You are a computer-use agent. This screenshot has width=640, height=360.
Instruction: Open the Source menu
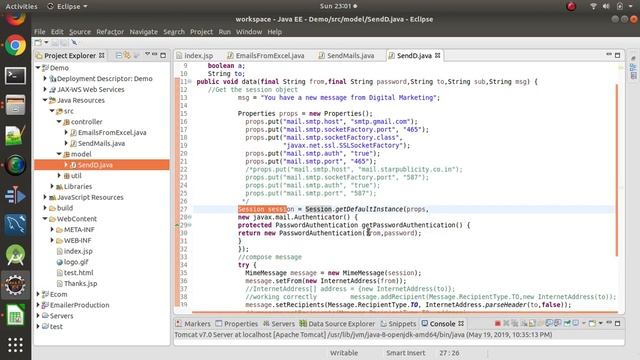[x=80, y=31]
